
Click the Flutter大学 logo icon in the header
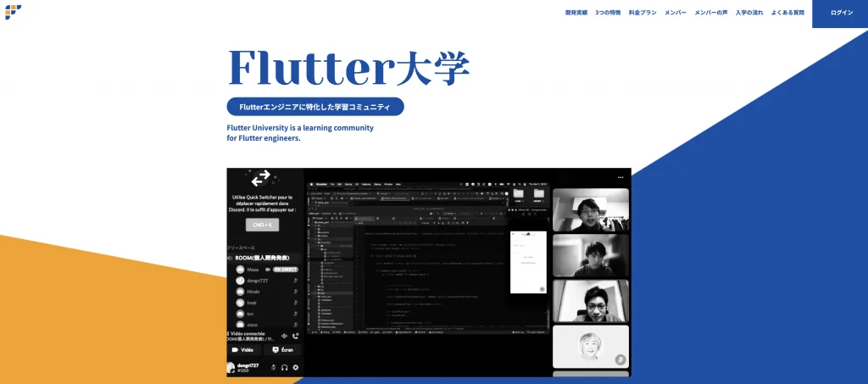click(x=13, y=12)
